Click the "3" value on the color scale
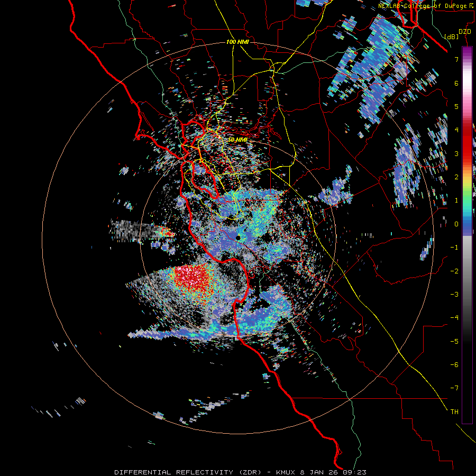 pos(456,153)
